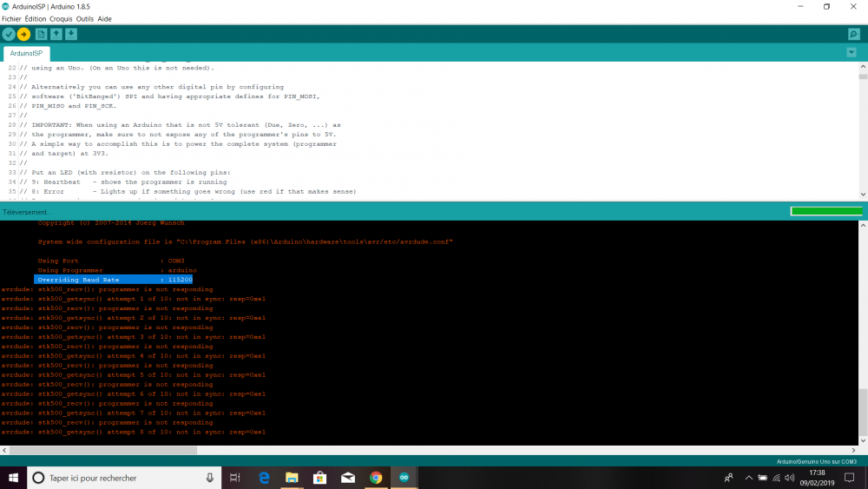Expand the tab options dropdown arrow
868x489 pixels.
coord(852,53)
